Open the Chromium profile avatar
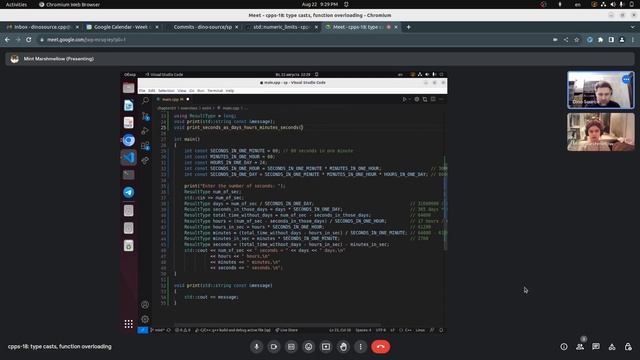Screen dimensions: 640x360 622,40
